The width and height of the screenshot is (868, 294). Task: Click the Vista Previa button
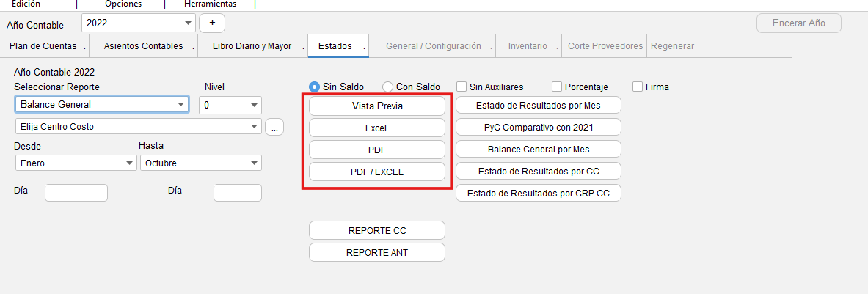tap(377, 106)
